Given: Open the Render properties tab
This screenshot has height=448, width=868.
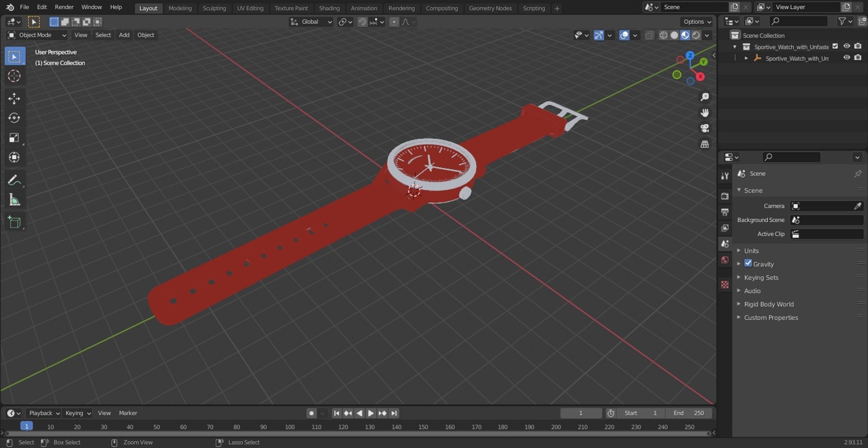Looking at the screenshot, I should point(725,196).
